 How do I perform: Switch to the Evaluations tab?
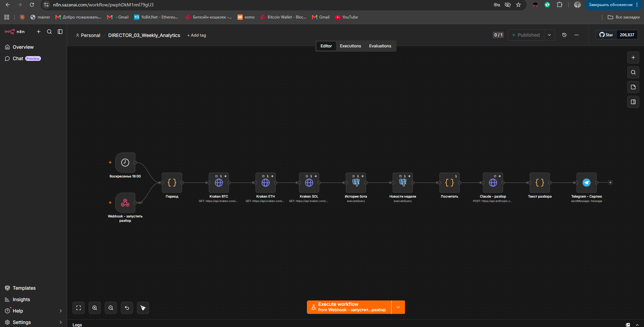click(x=380, y=46)
